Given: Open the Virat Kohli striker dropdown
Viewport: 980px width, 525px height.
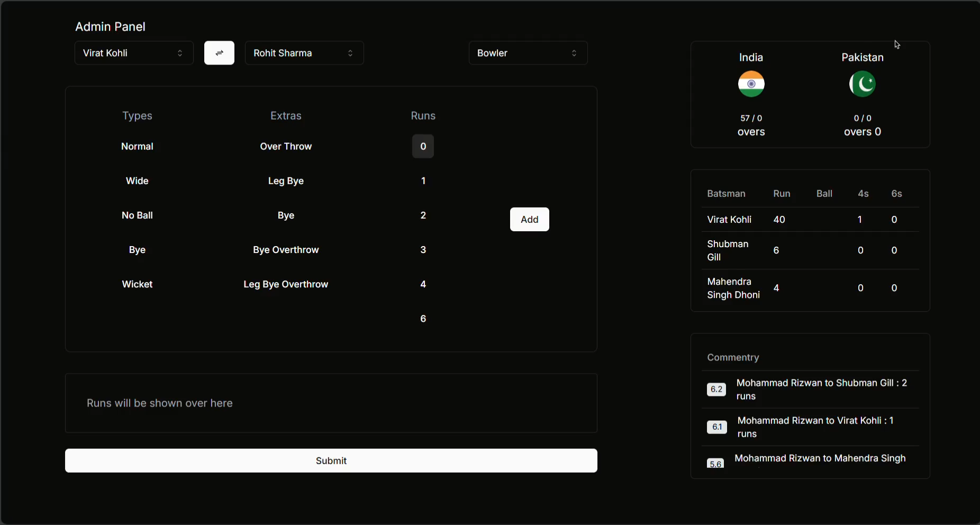Looking at the screenshot, I should coord(133,53).
